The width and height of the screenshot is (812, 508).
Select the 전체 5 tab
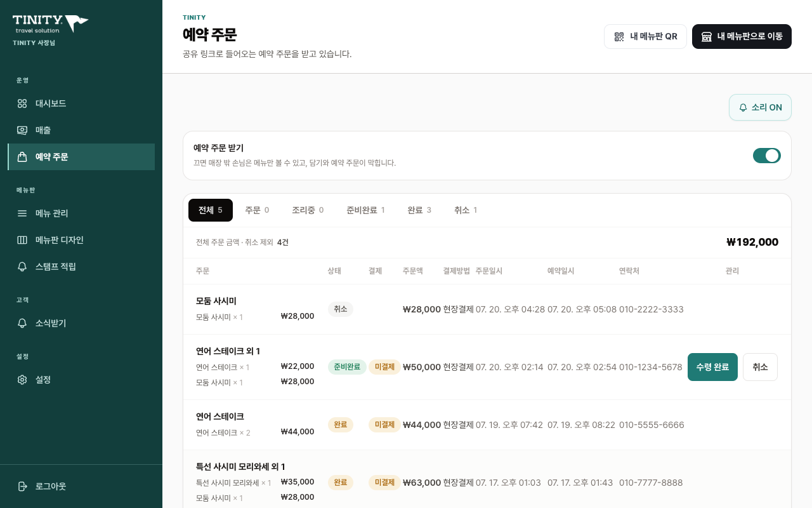click(211, 210)
